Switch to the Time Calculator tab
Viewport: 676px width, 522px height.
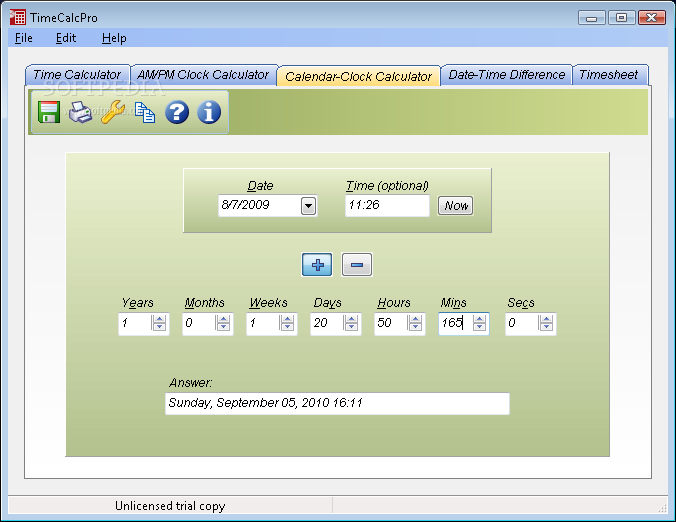coord(77,75)
